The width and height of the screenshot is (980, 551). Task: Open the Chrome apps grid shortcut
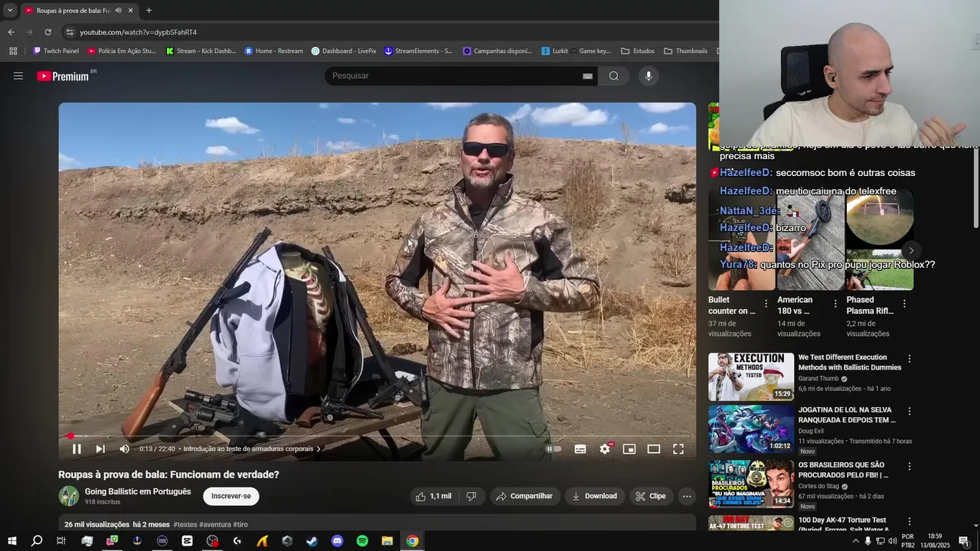tap(13, 51)
